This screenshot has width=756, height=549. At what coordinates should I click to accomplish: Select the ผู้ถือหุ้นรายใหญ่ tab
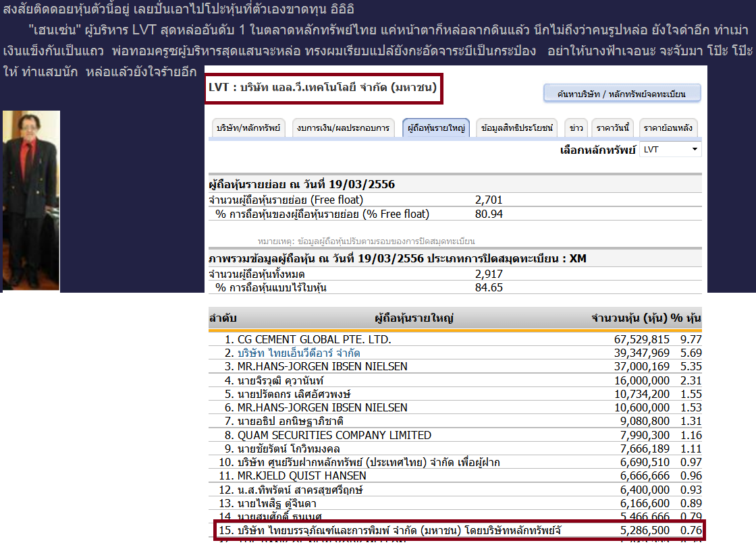pyautogui.click(x=436, y=127)
